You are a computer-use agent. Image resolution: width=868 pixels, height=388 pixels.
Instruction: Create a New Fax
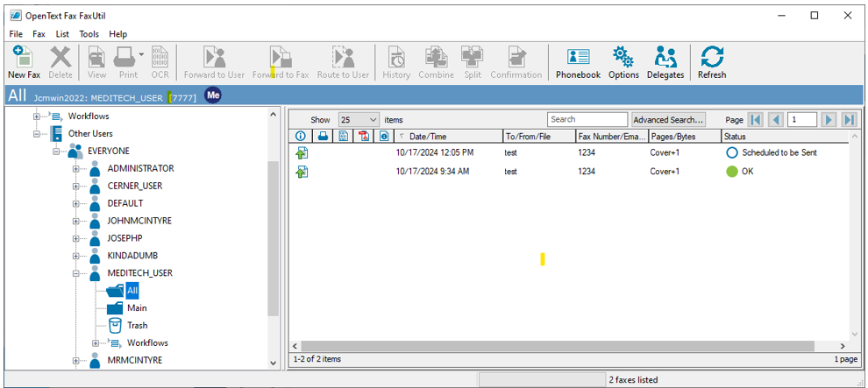point(24,62)
